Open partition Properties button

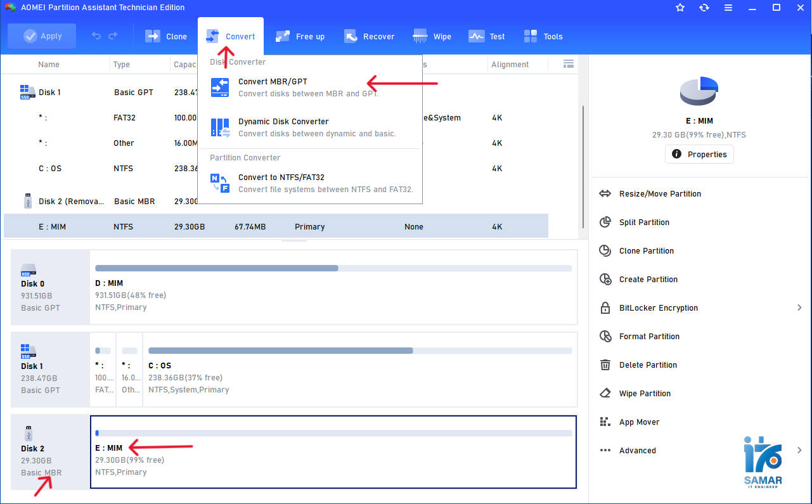699,154
